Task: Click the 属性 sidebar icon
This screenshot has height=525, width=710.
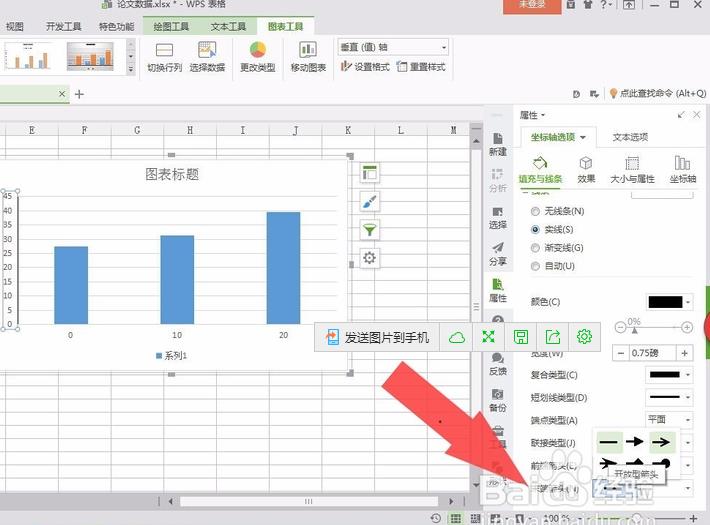Action: coord(498,291)
